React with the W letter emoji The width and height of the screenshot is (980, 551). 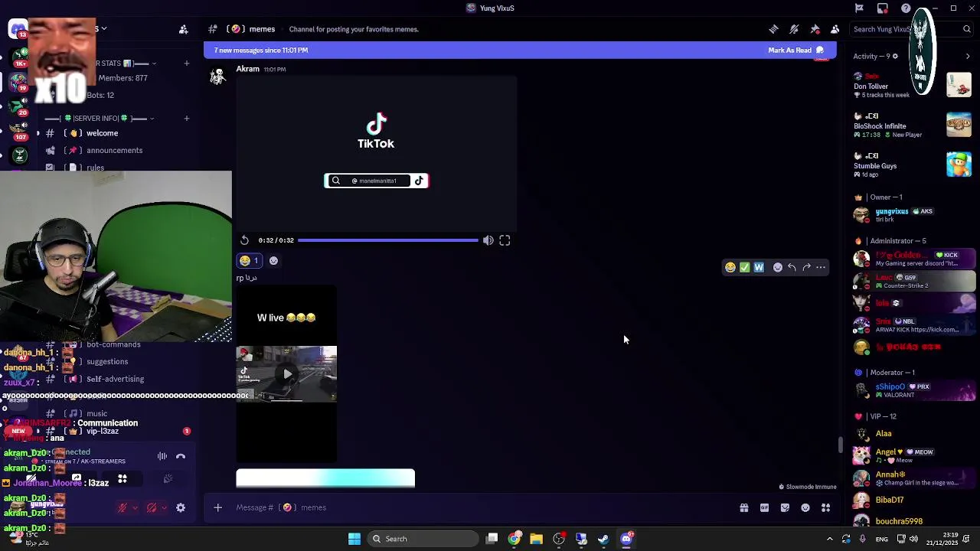(x=759, y=267)
